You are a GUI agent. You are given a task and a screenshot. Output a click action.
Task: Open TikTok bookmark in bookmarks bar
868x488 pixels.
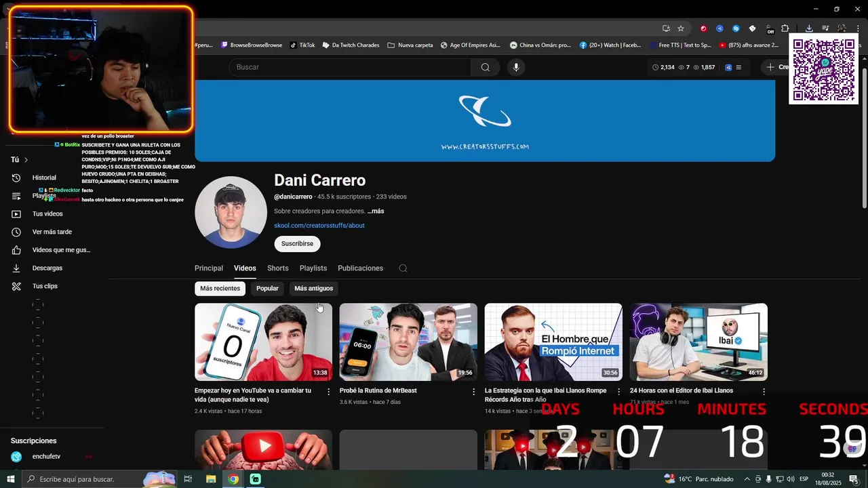pos(302,45)
